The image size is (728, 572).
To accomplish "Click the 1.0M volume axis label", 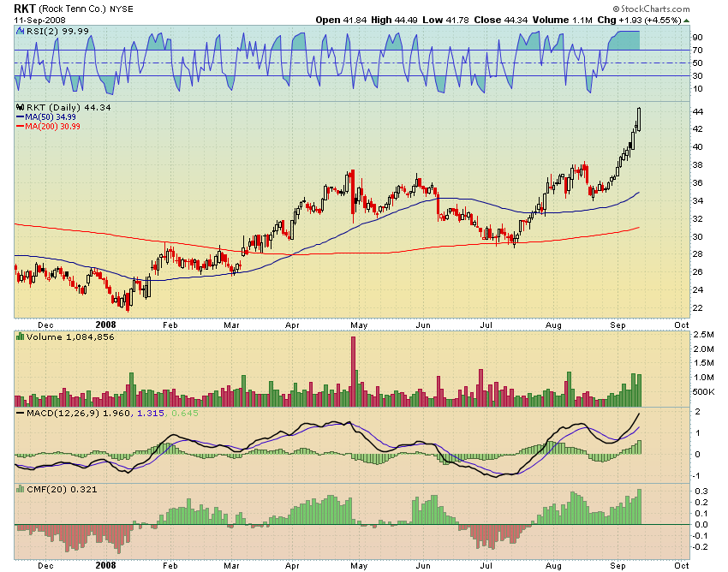I will [x=703, y=378].
